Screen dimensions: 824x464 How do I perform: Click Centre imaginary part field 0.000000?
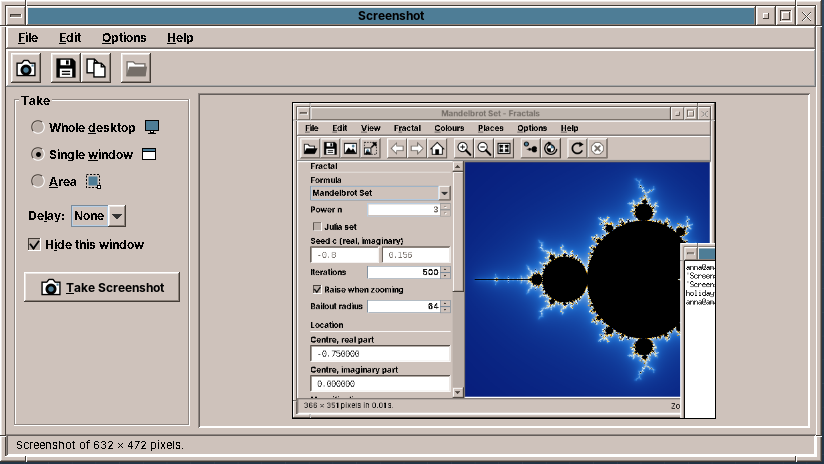pyautogui.click(x=380, y=384)
